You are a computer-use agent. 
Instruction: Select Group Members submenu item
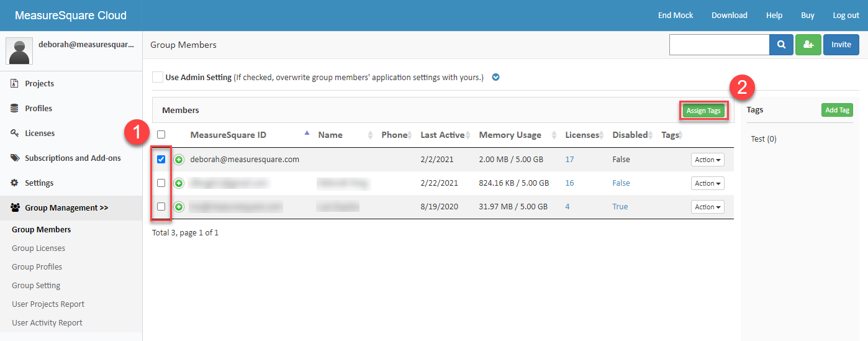(x=42, y=229)
